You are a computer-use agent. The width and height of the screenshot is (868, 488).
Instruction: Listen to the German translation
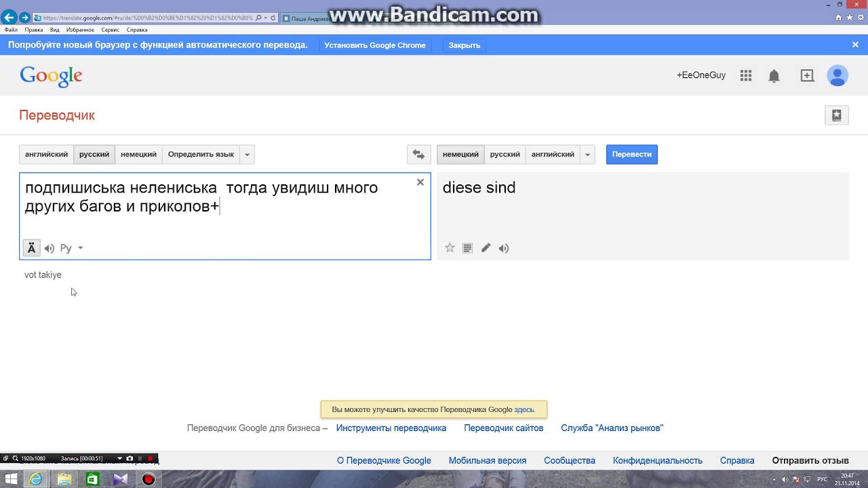click(x=504, y=248)
